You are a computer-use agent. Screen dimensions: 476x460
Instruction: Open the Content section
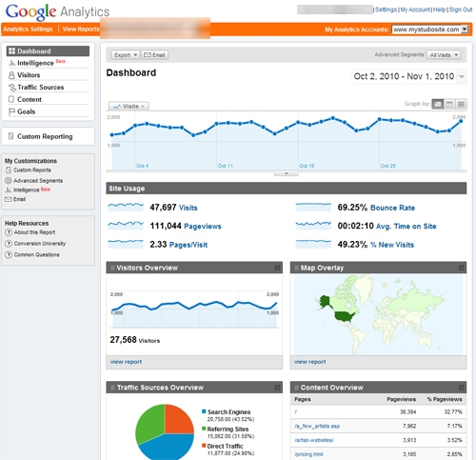(x=30, y=99)
